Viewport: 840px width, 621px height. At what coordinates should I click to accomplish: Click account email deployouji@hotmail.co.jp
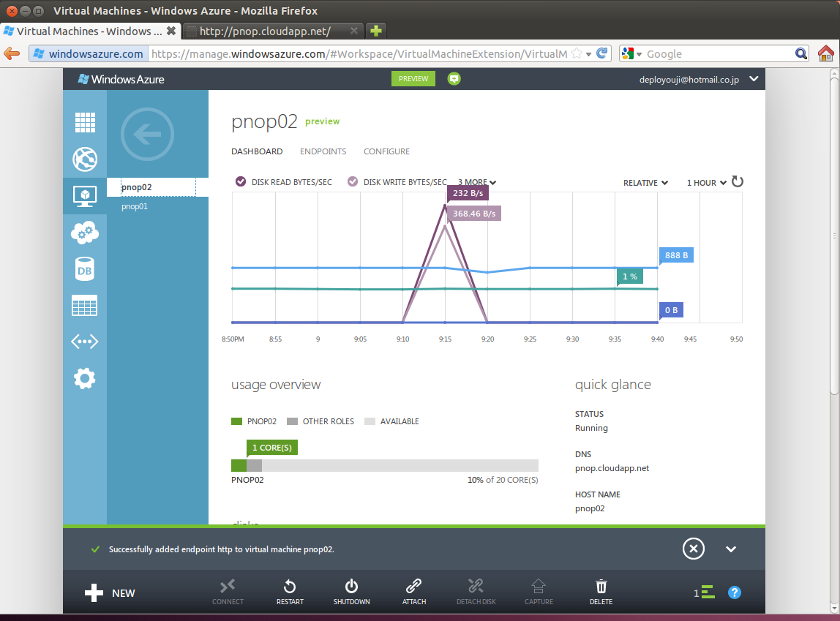(689, 79)
